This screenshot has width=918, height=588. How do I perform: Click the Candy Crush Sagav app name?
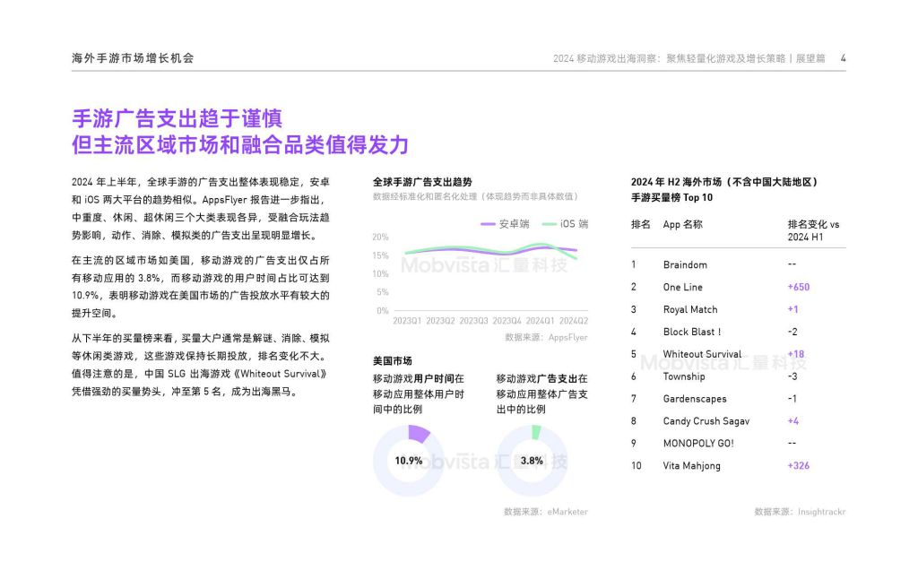706,421
